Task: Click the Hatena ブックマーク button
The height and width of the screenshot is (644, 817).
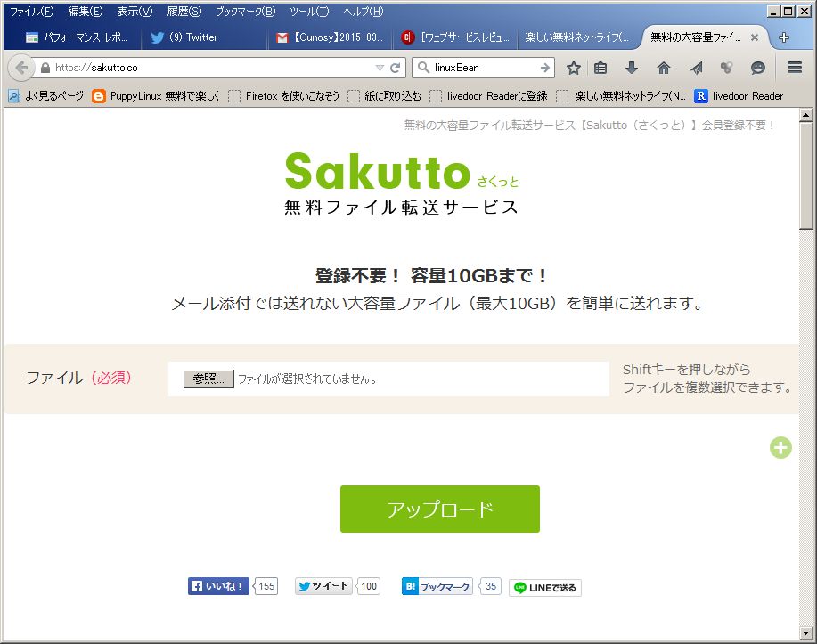Action: pyautogui.click(x=437, y=587)
